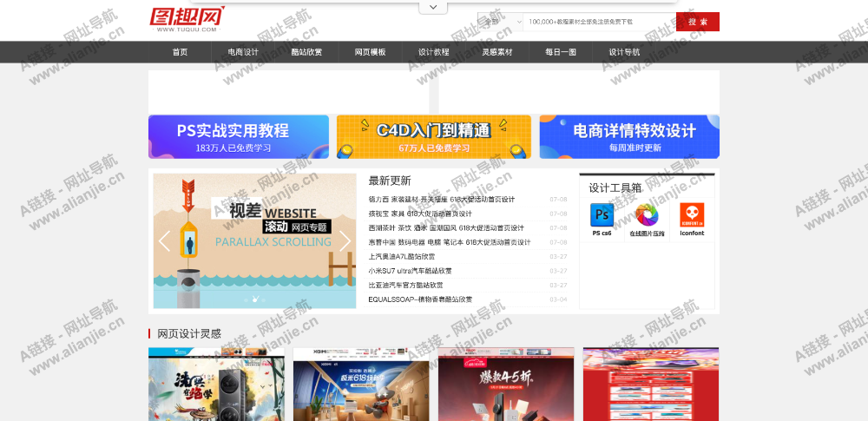Open the 视差滚动 parallax scrolling slide
The height and width of the screenshot is (421, 868).
tap(254, 241)
